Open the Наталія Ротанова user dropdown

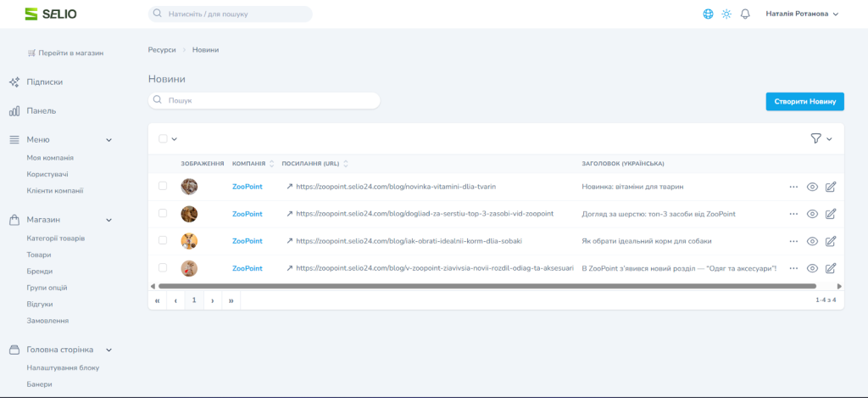[801, 14]
